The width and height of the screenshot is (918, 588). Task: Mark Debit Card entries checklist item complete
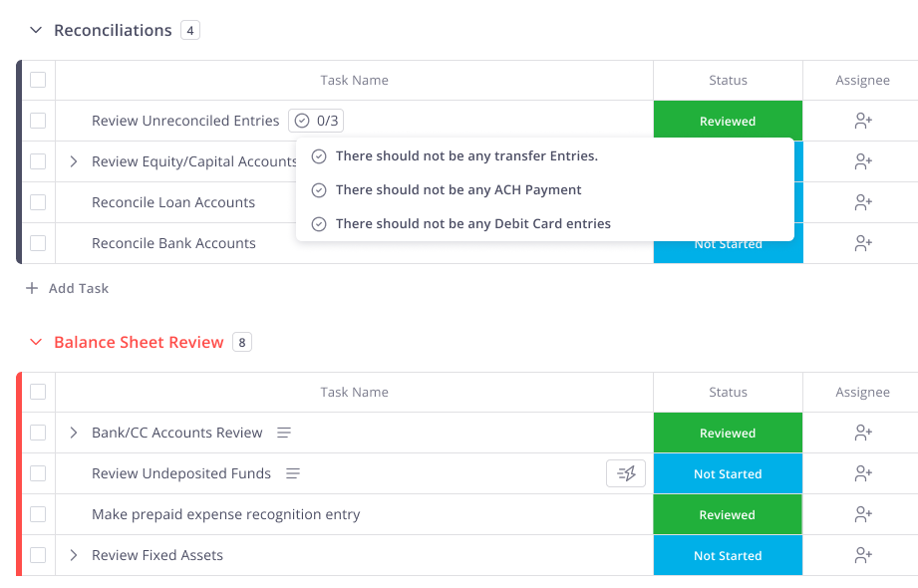(x=319, y=224)
